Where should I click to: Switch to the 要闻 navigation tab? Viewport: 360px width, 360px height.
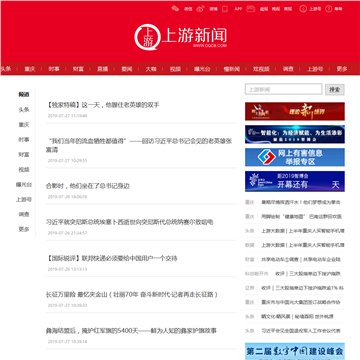coord(127,69)
